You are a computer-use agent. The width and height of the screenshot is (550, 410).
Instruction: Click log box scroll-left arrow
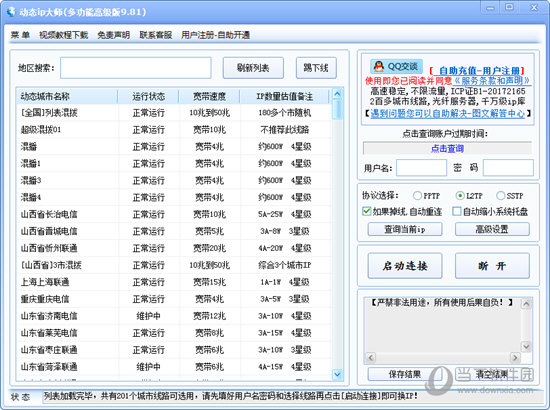point(371,357)
